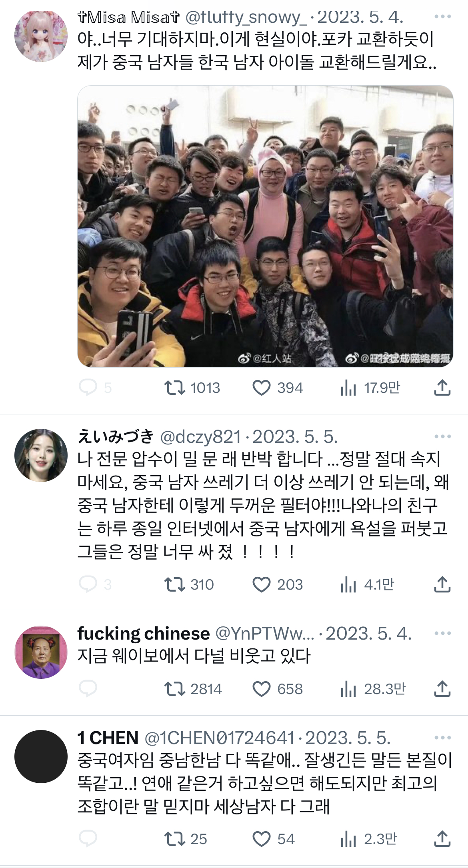Open more options for the 2023. 5. 4. Weibo tweet

coord(442,633)
